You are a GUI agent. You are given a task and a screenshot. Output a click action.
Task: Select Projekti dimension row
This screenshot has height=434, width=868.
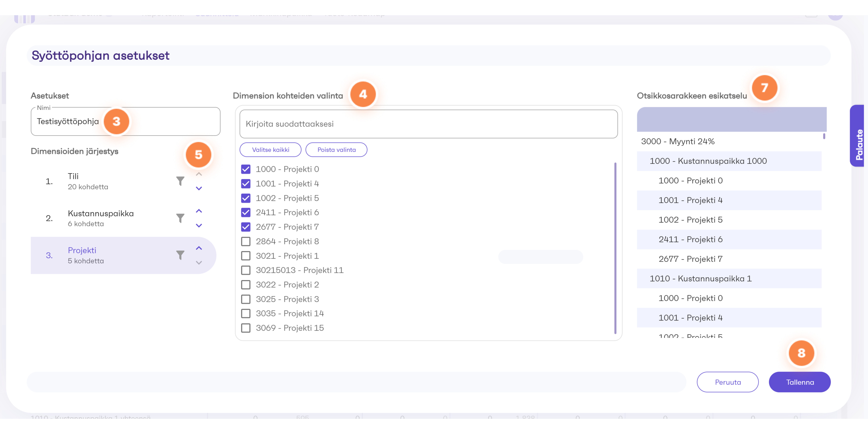pyautogui.click(x=123, y=255)
